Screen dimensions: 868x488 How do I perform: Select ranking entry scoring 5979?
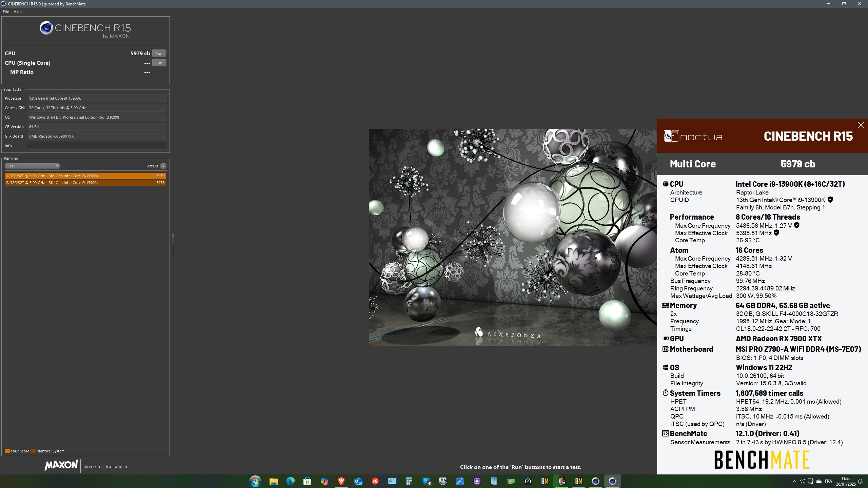click(85, 176)
